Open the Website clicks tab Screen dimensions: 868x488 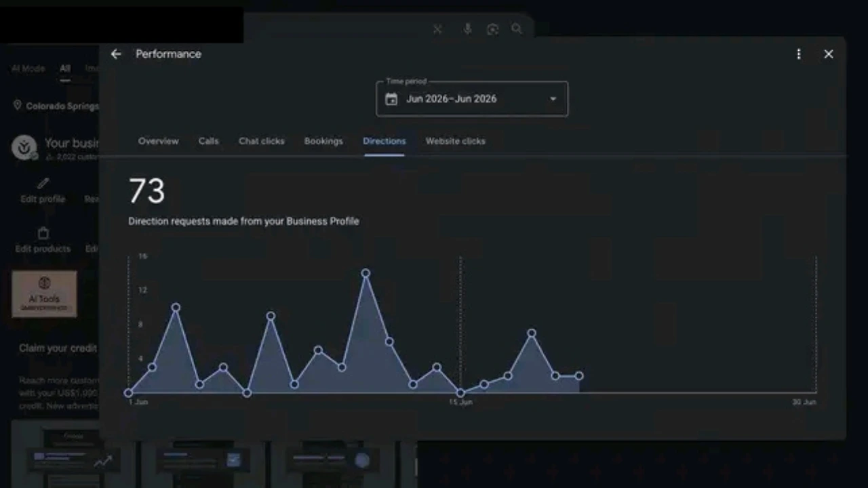coord(456,141)
